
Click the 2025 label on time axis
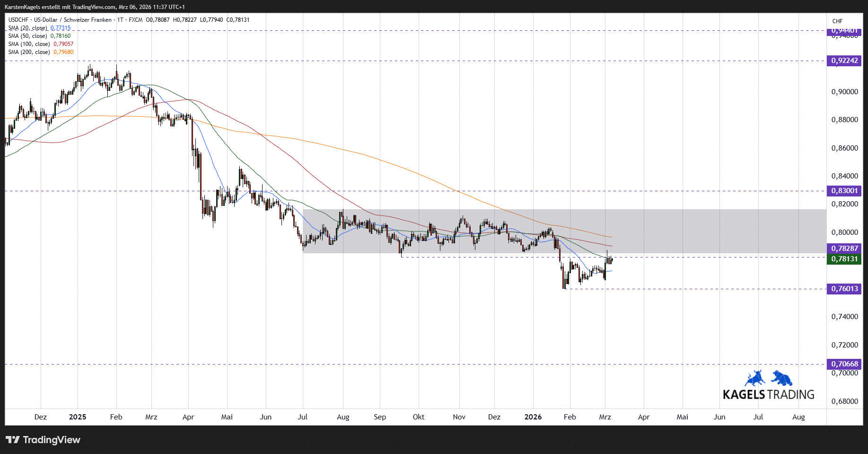point(78,417)
